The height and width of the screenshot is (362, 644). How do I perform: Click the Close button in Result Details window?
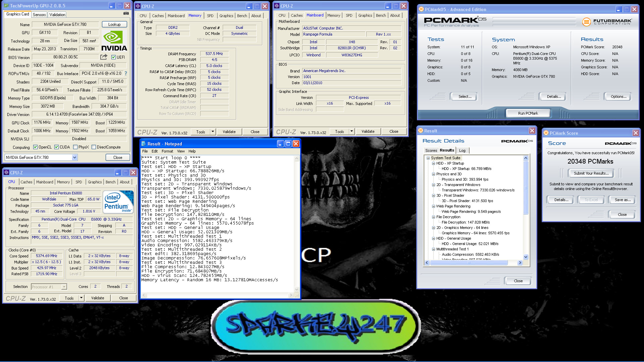(x=518, y=281)
